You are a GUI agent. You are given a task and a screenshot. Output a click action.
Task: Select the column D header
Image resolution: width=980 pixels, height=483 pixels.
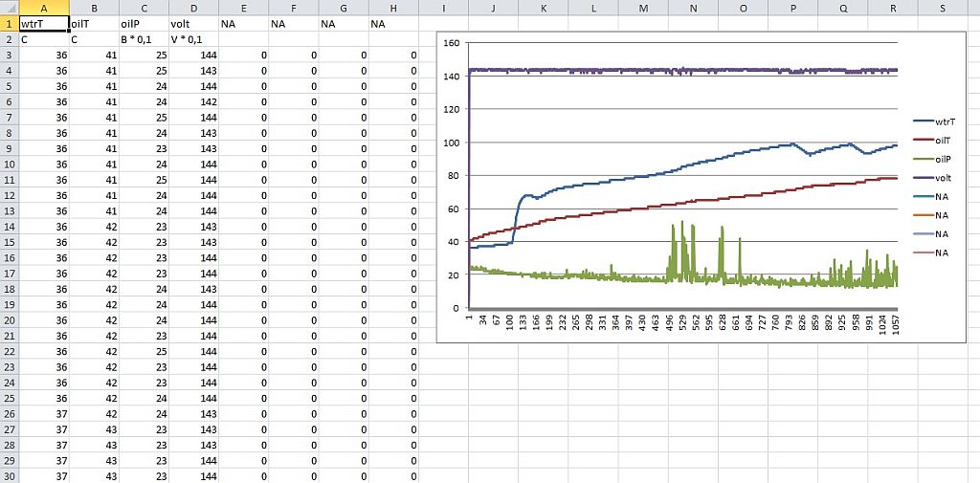click(193, 8)
